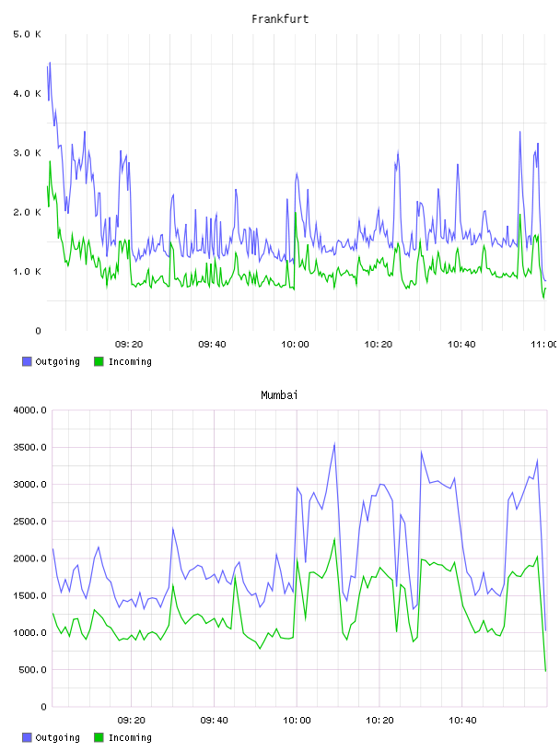Click the 10:40 time label on Frankfurt chart
This screenshot has width=560, height=752.
[x=461, y=345]
